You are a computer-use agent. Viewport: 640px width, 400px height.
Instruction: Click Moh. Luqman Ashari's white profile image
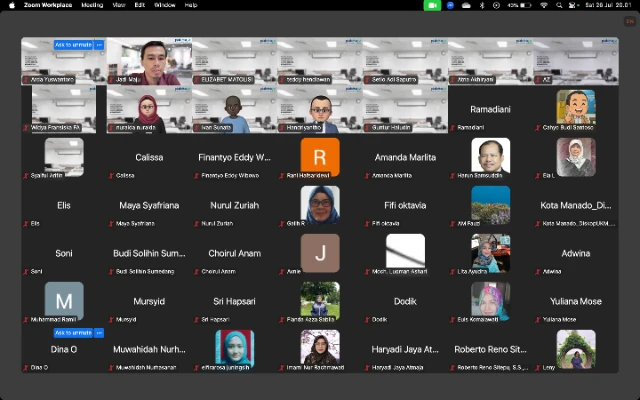tap(405, 252)
